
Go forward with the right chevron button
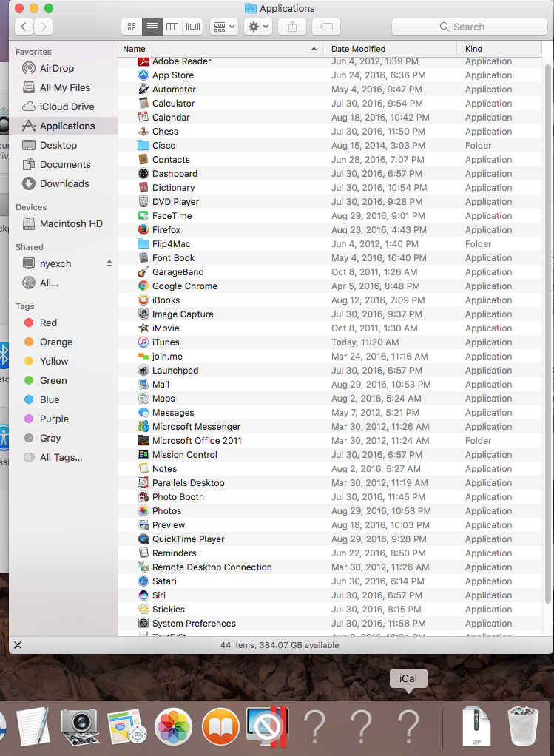point(44,27)
